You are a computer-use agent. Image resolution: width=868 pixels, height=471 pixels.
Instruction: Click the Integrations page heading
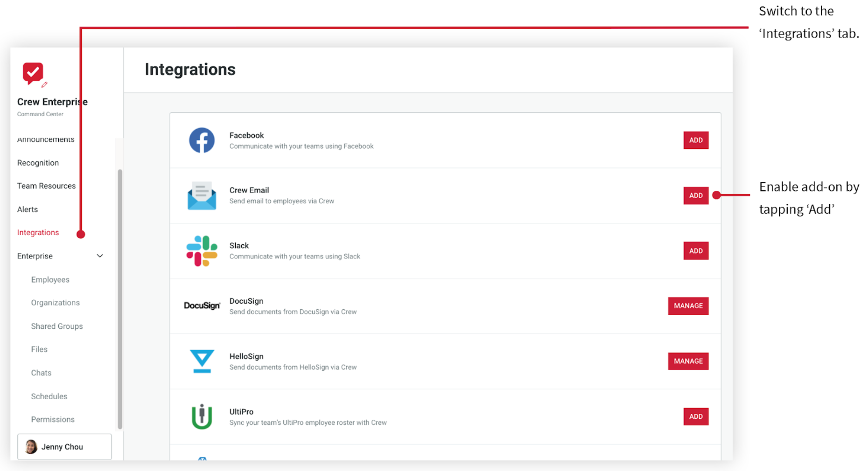point(190,69)
